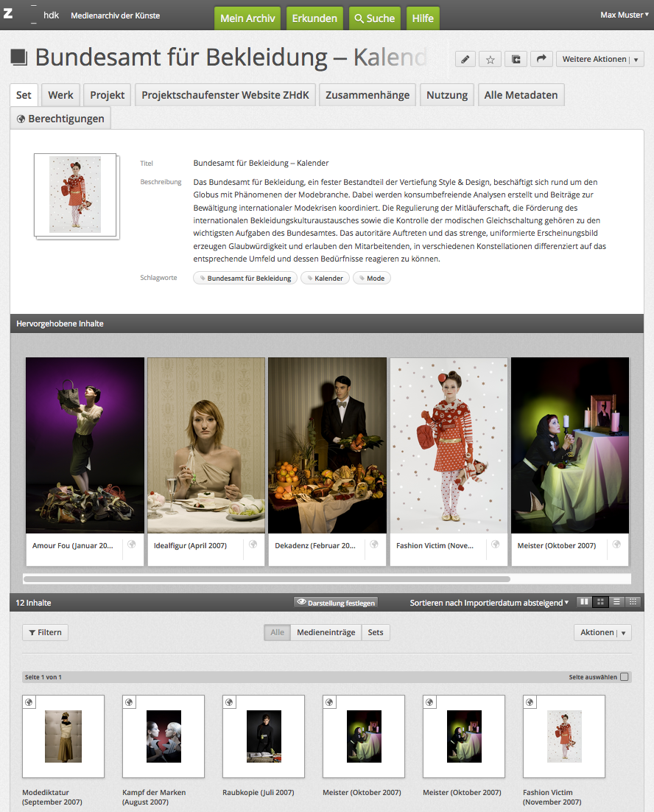
Task: Switch to list view layout icon
Action: point(617,602)
